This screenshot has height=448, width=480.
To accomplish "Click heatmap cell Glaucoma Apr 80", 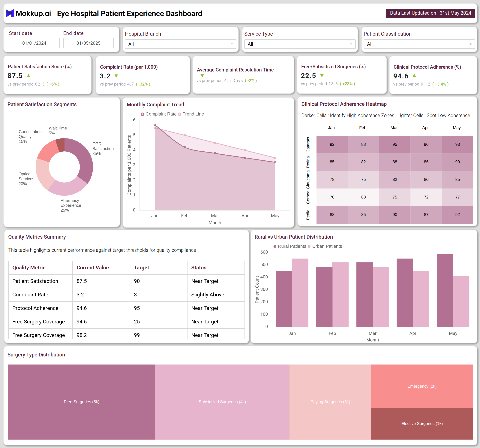I will [x=426, y=180].
